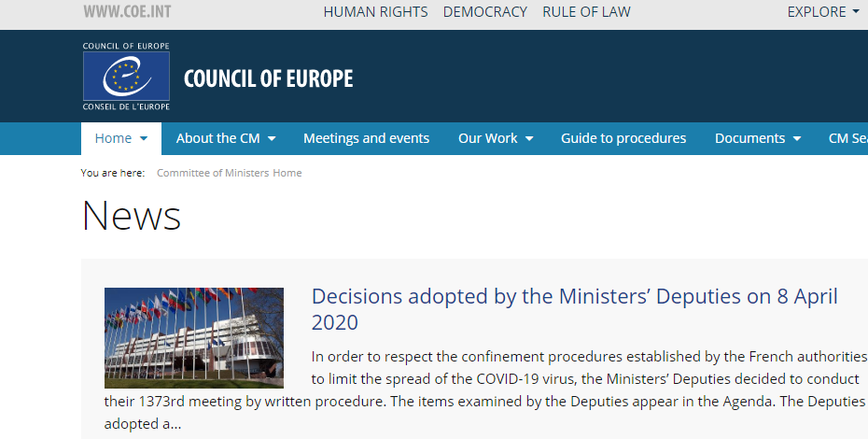Viewport: 868px width, 439px height.
Task: Expand the Documents dropdown arrow
Action: pyautogui.click(x=797, y=138)
